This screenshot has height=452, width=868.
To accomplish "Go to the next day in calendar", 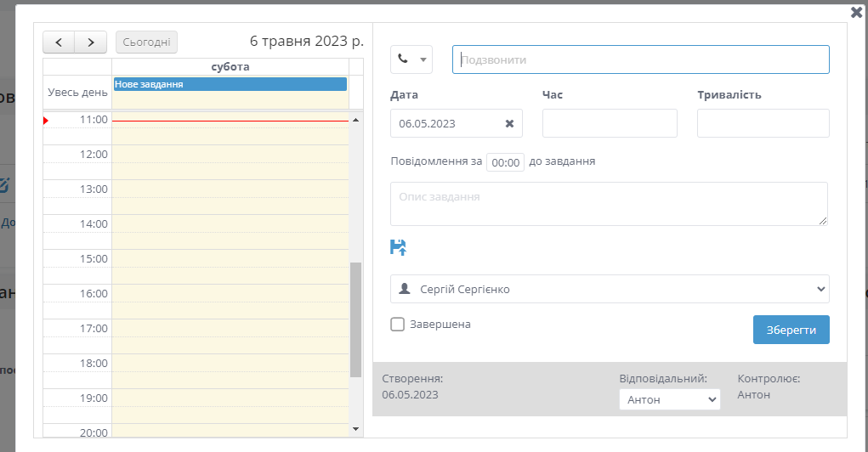I will tap(91, 42).
